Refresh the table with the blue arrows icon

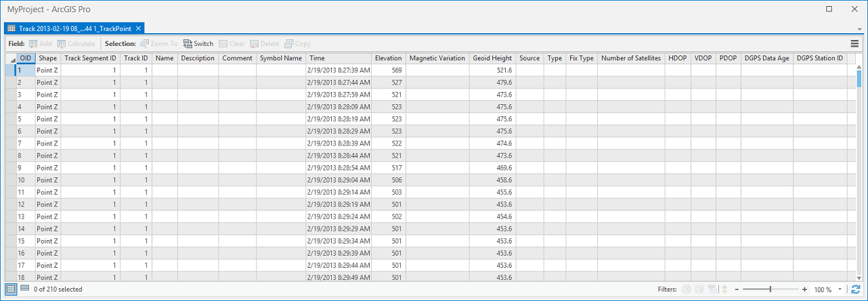pos(856,290)
